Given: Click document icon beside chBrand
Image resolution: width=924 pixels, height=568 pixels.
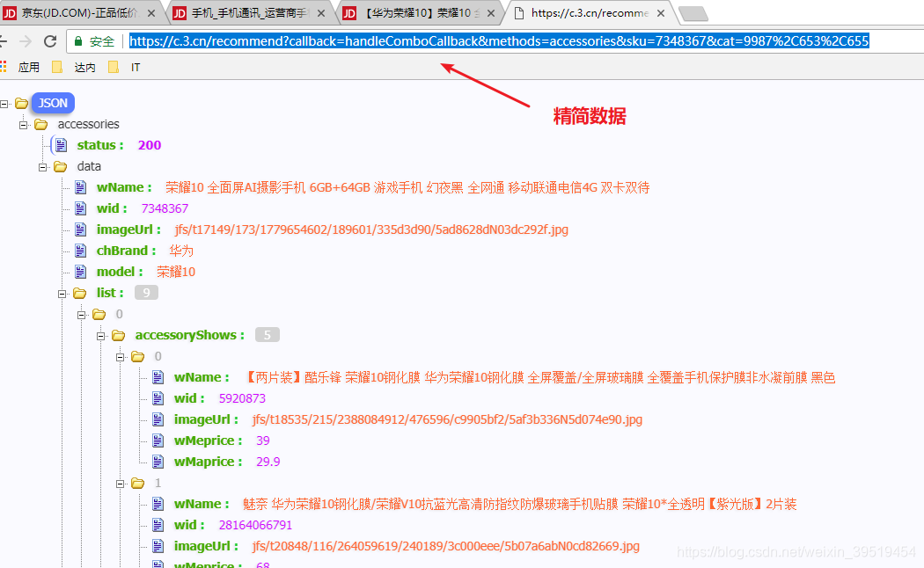Looking at the screenshot, I should 81,251.
